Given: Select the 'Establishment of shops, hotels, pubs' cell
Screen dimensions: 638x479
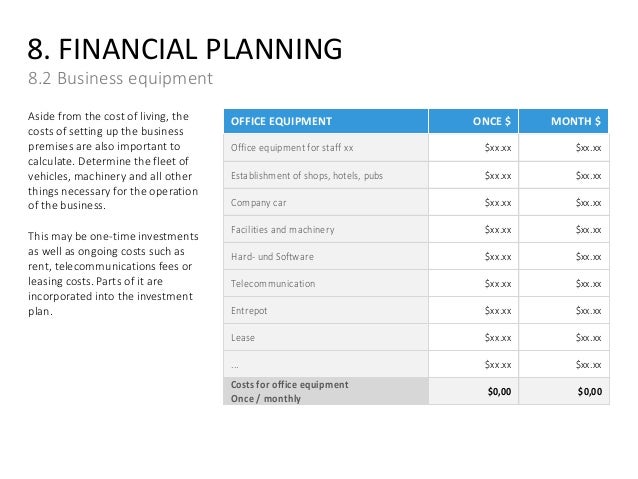Looking at the screenshot, I should pyautogui.click(x=326, y=175).
